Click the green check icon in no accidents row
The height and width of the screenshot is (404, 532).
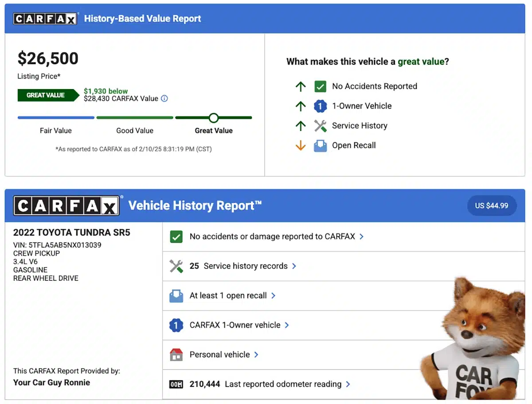pyautogui.click(x=176, y=237)
